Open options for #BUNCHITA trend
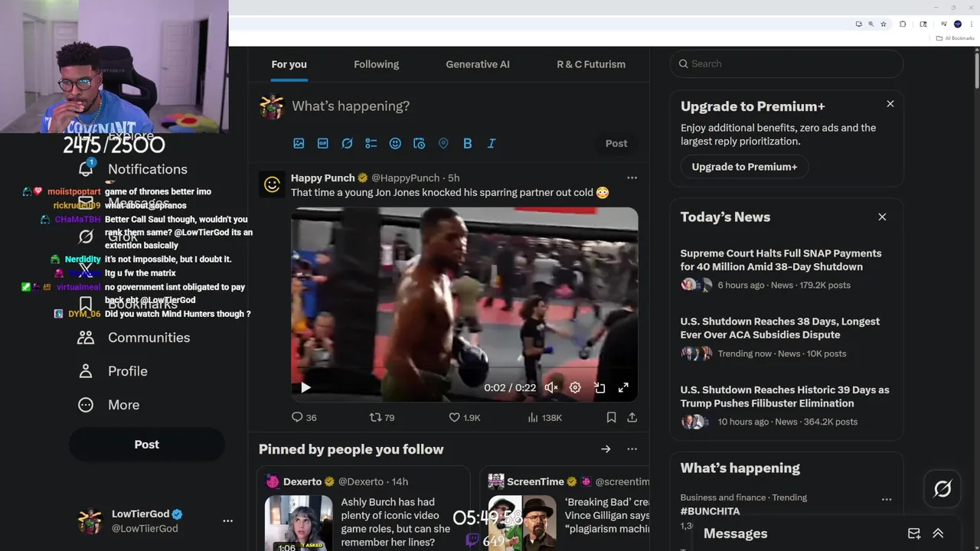This screenshot has height=551, width=980. (x=887, y=499)
